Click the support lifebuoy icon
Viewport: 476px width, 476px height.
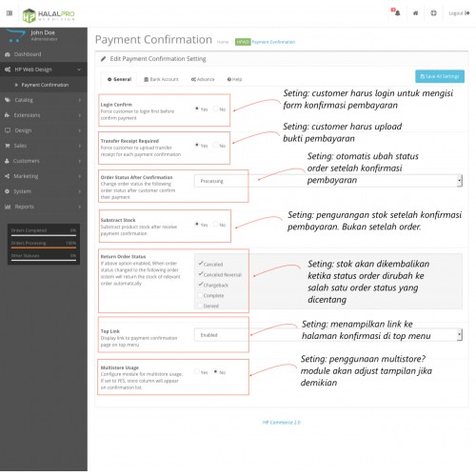click(x=433, y=13)
